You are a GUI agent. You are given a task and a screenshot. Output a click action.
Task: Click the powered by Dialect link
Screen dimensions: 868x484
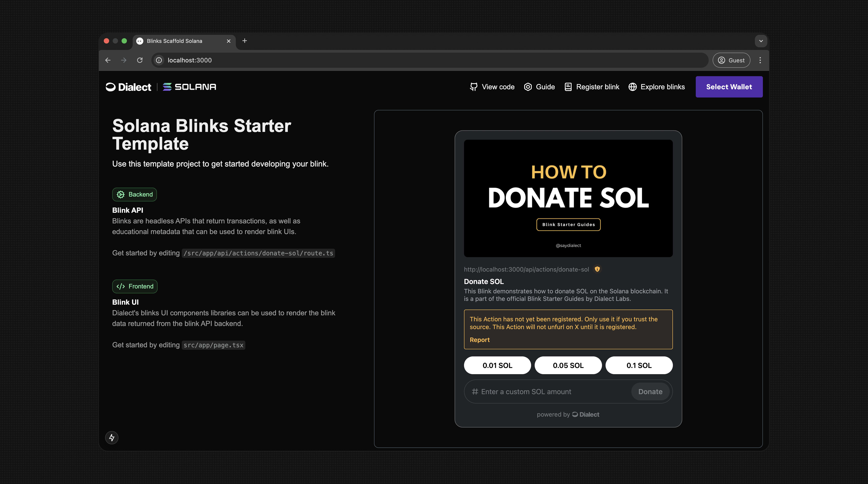pos(568,414)
